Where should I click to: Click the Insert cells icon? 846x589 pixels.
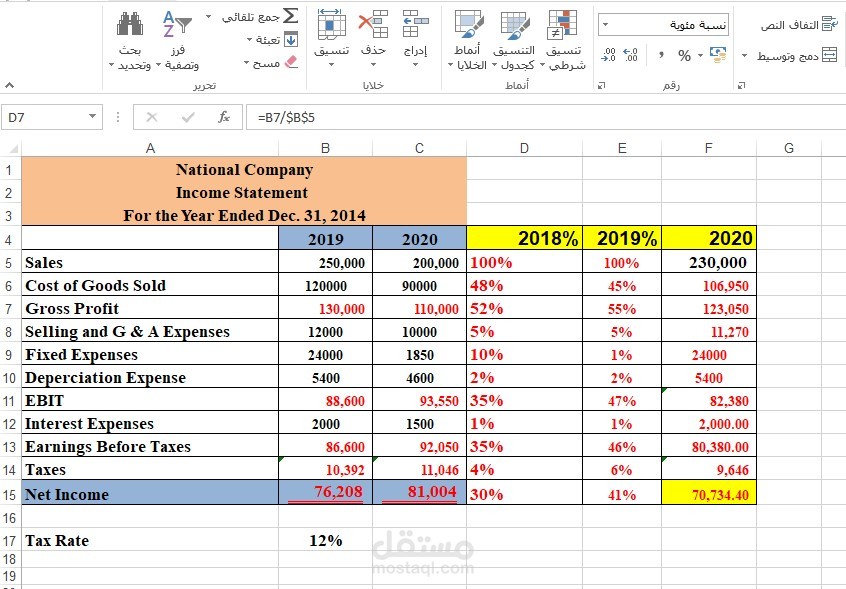(415, 24)
